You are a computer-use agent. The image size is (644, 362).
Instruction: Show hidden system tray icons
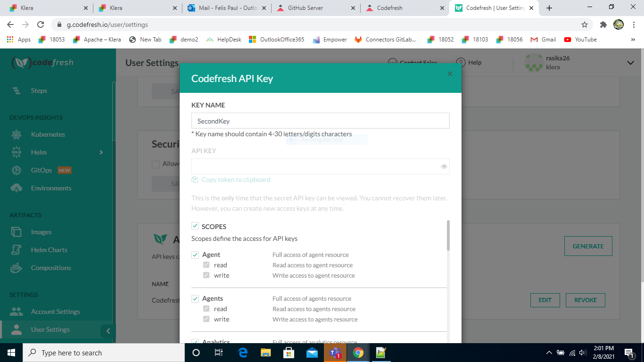549,353
